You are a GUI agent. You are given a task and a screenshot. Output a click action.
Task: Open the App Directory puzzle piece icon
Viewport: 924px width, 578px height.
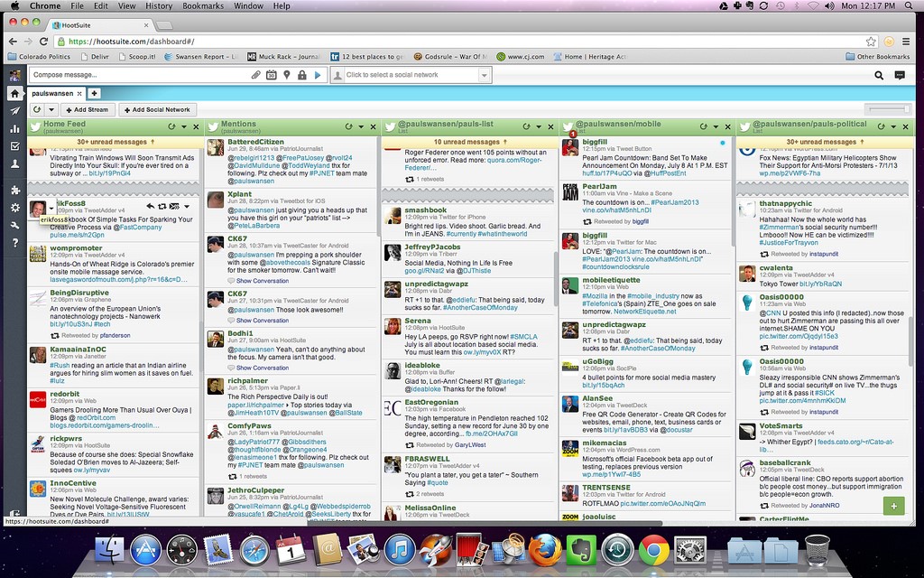click(14, 190)
